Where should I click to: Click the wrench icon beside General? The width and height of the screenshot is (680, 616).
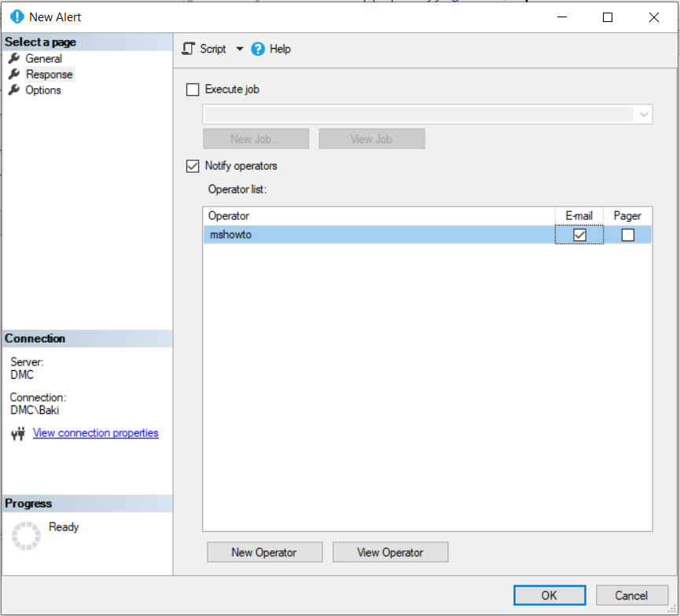pyautogui.click(x=13, y=59)
